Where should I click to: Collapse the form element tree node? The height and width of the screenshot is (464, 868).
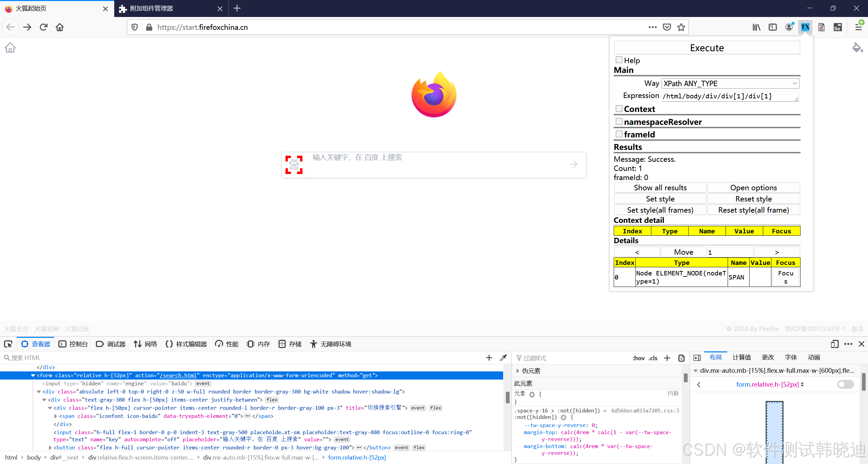pos(33,375)
